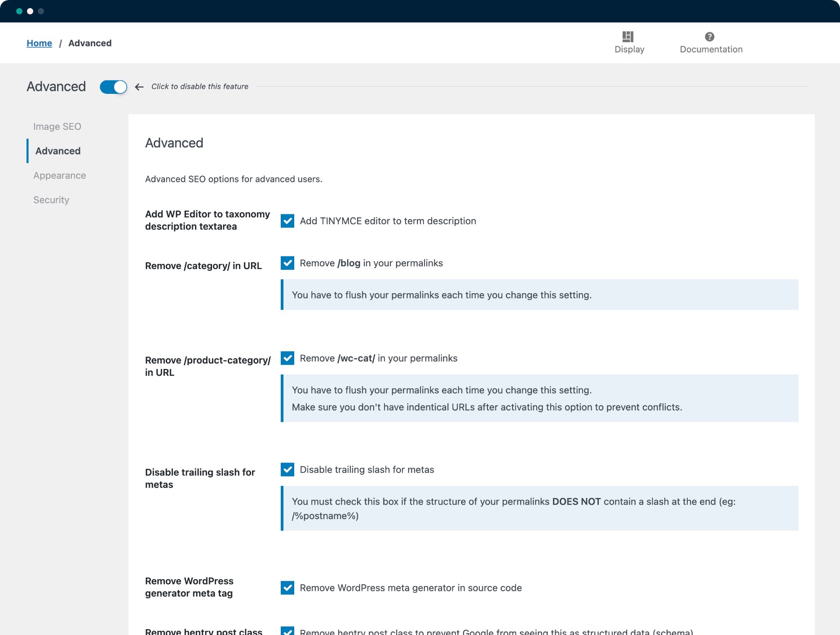840x635 pixels.
Task: Open the Documentation help icon
Action: click(710, 36)
